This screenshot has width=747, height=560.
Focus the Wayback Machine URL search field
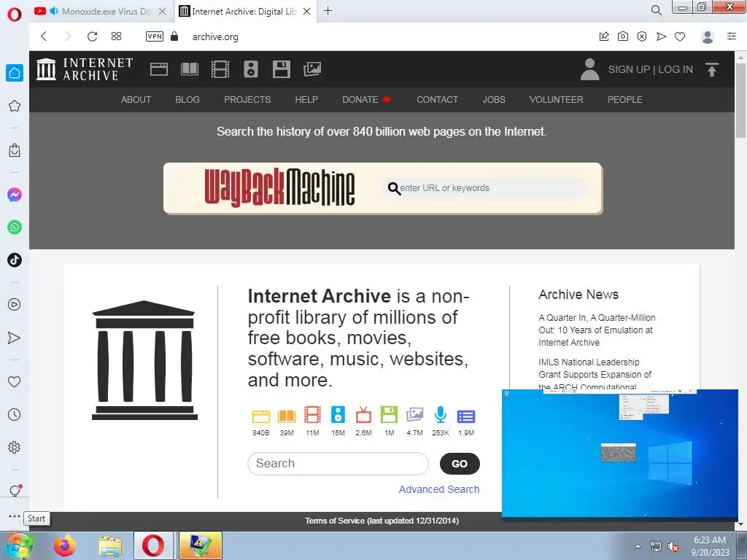click(486, 188)
